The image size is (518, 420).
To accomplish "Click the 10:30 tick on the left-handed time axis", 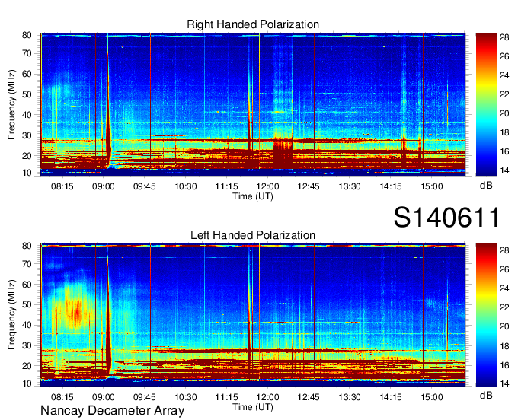I will click(x=186, y=396).
